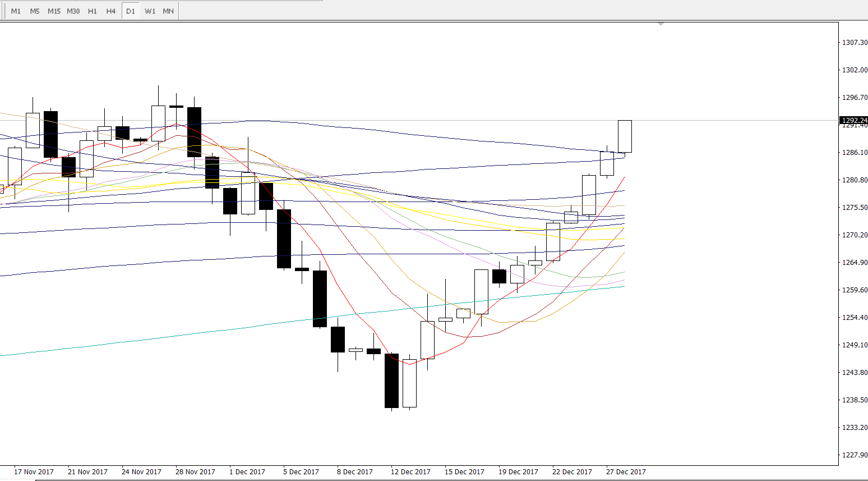Click the 1292.24 current price label
Viewport: 868px width, 481px height.
tap(853, 120)
